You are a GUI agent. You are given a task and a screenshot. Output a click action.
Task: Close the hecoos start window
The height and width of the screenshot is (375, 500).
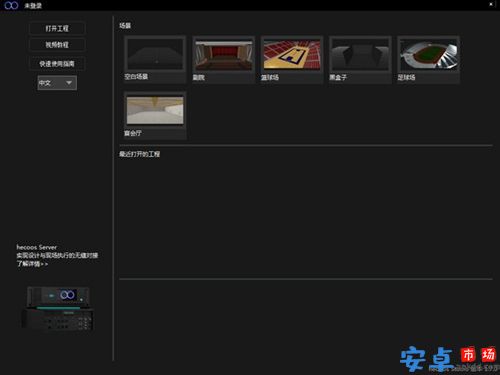(491, 4)
